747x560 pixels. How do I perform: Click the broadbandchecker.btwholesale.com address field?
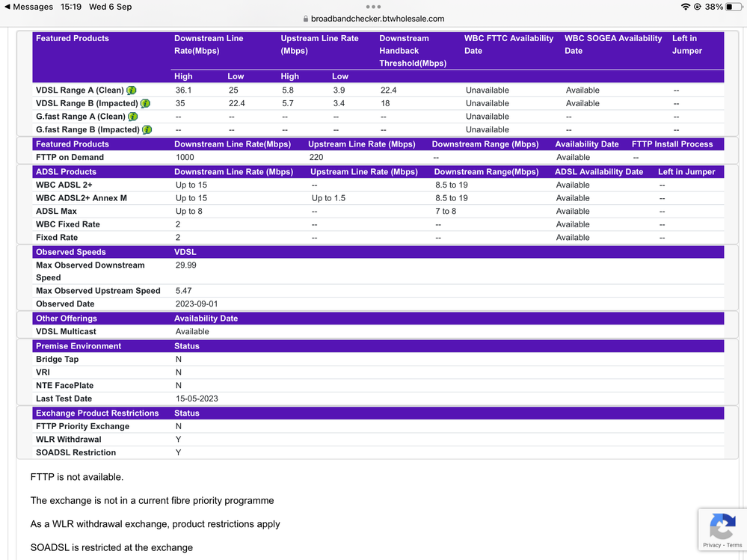tap(377, 19)
